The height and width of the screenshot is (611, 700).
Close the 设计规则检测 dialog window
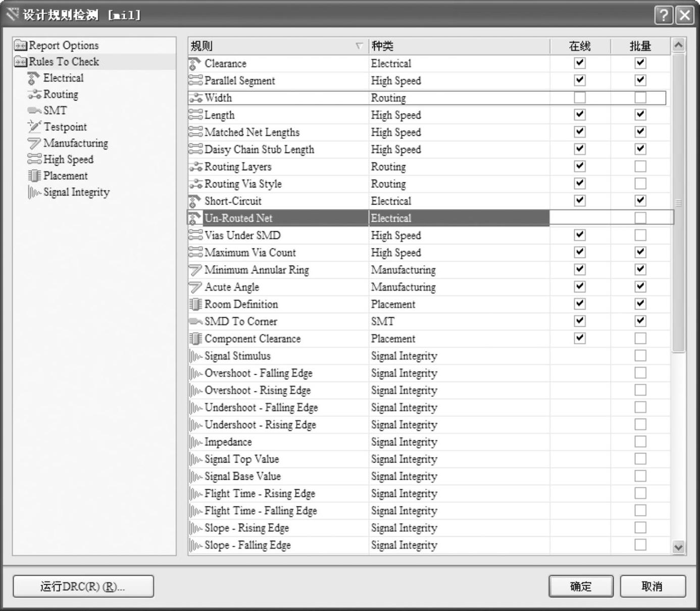pos(685,15)
